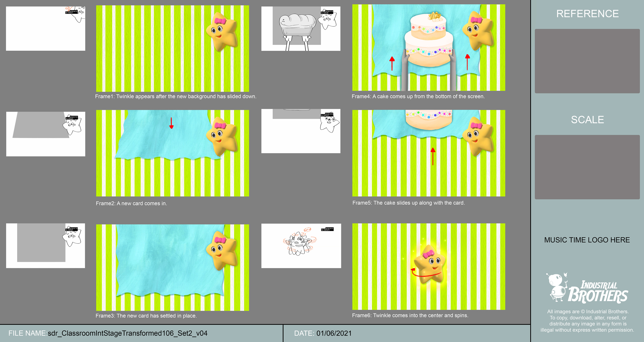
Task: Click the Frame1 caption about Twinkle appearing
Action: (x=176, y=97)
